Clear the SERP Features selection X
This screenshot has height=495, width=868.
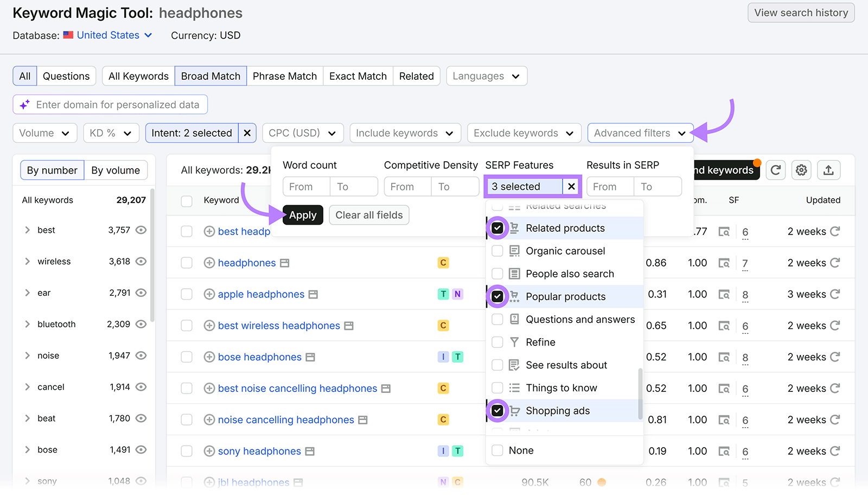[x=571, y=187]
